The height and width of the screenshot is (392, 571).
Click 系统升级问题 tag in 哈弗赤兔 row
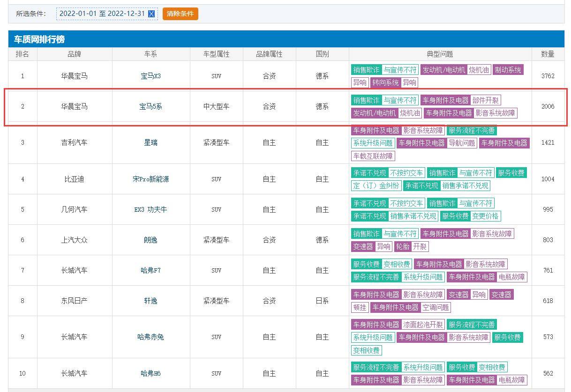coord(373,337)
